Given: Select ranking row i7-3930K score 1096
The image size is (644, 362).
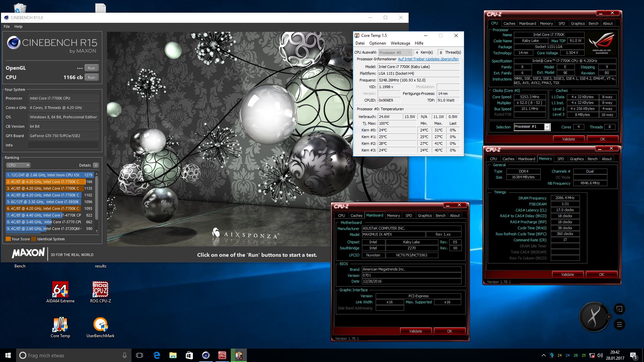Looking at the screenshot, I should [49, 202].
